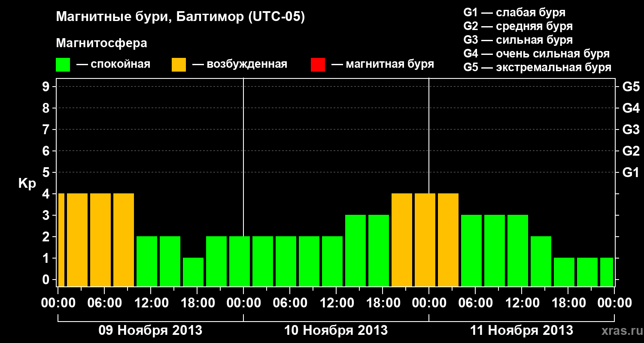Click the G4 label on right axis

coord(631,108)
